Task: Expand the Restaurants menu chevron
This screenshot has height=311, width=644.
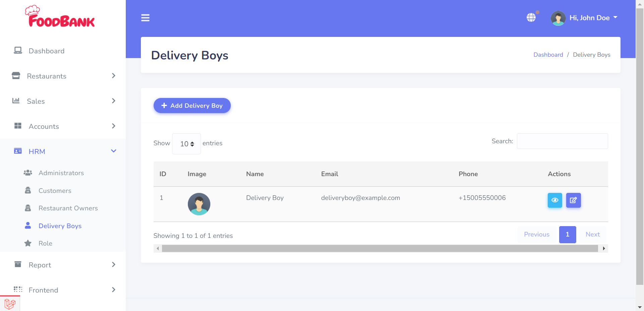Action: pos(113,76)
